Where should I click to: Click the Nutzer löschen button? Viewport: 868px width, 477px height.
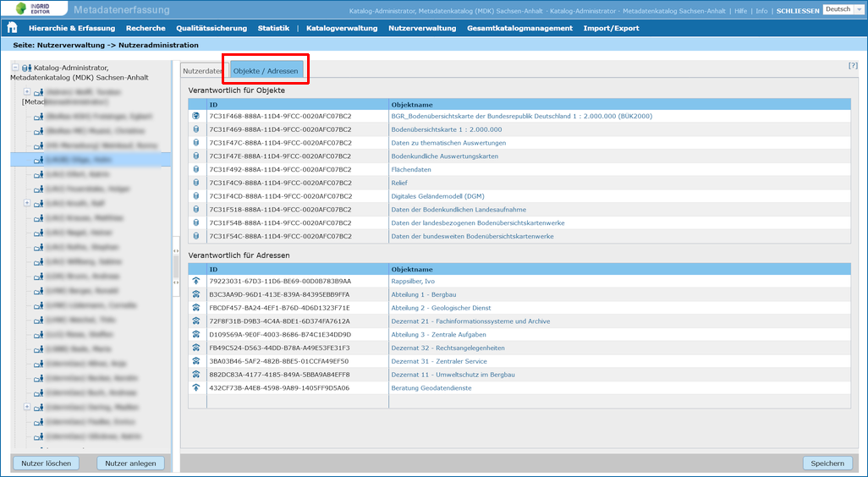[46, 463]
